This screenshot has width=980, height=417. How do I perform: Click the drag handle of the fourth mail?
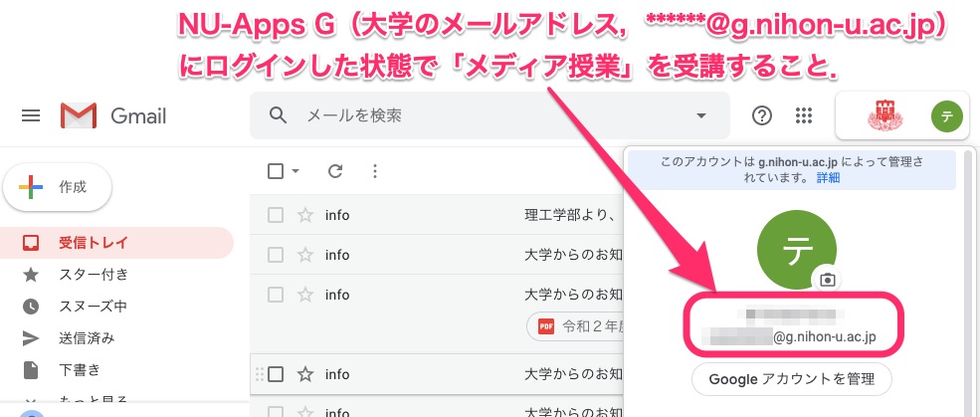click(260, 374)
